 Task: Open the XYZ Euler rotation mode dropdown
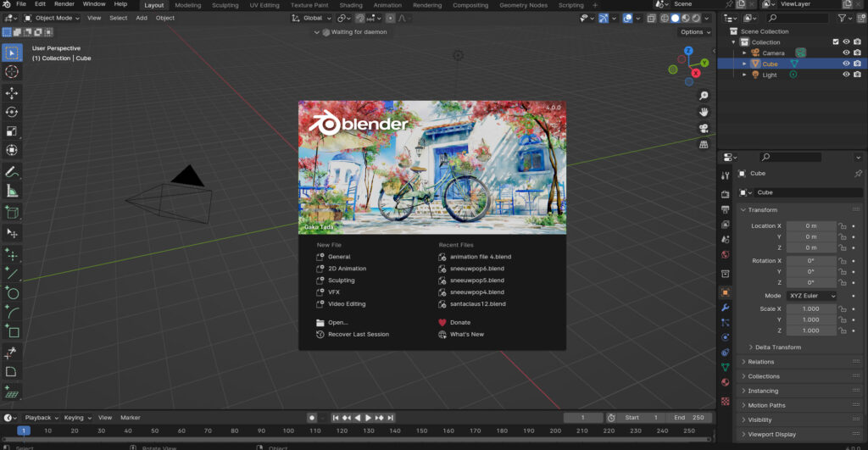pyautogui.click(x=812, y=296)
